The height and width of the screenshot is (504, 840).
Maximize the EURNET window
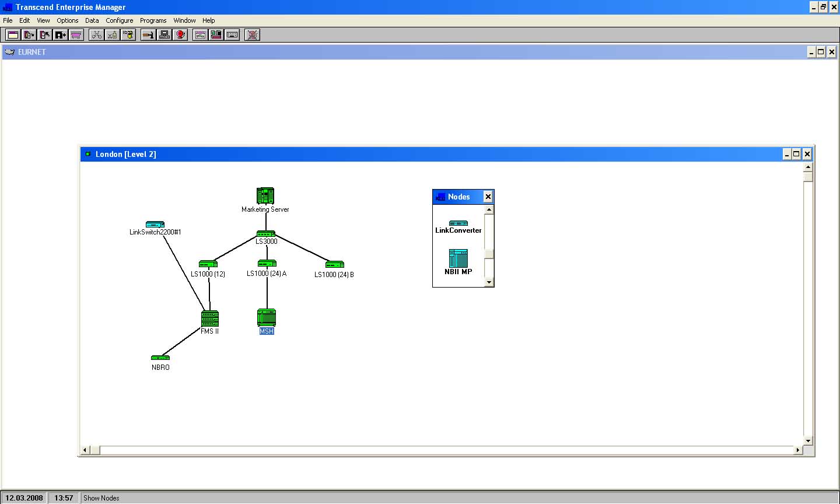tap(821, 52)
